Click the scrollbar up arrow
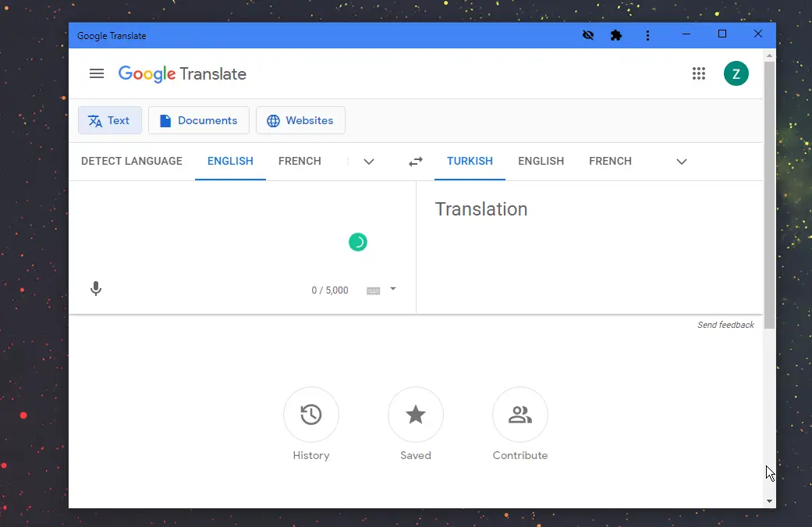This screenshot has width=812, height=527. (770, 55)
